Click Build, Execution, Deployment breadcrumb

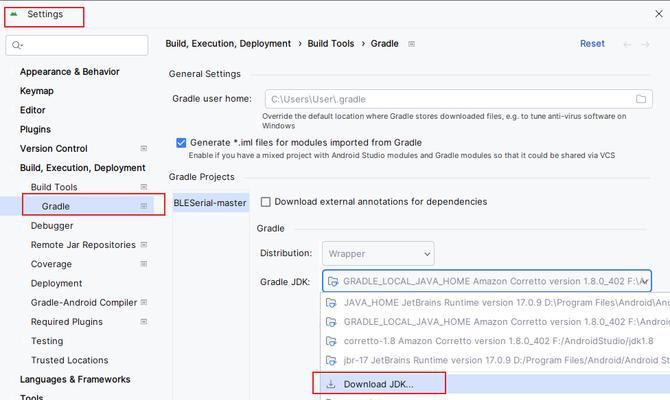[228, 44]
